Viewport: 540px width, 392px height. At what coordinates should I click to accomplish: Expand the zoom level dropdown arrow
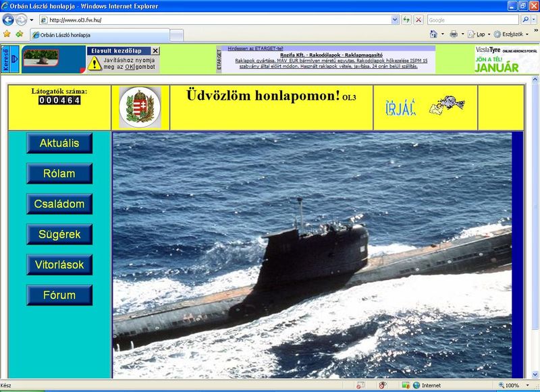[527, 385]
